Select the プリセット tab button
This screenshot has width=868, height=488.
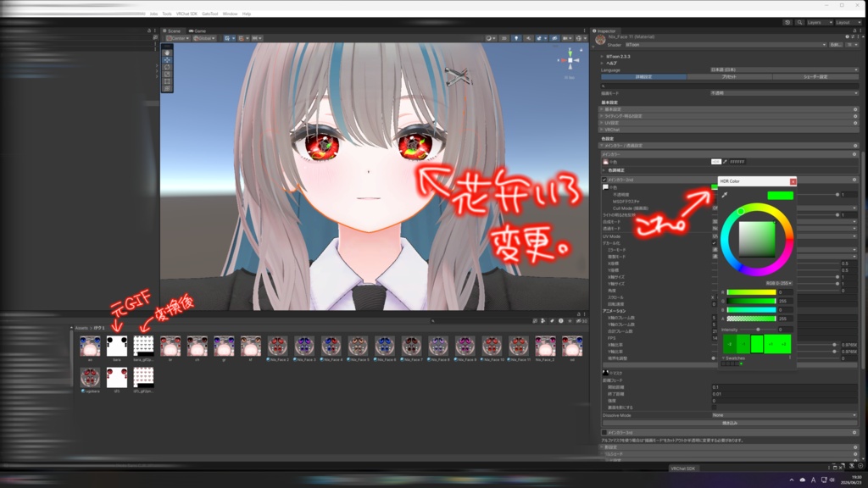729,77
